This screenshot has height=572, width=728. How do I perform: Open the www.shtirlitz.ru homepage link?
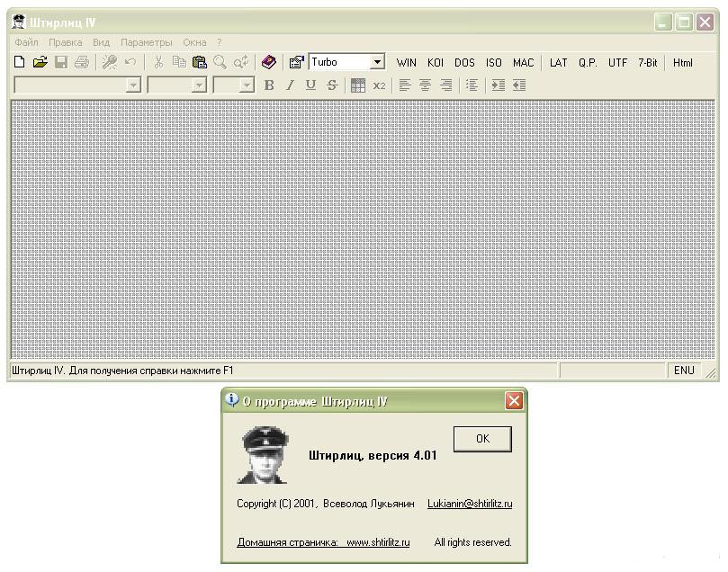[x=378, y=541]
